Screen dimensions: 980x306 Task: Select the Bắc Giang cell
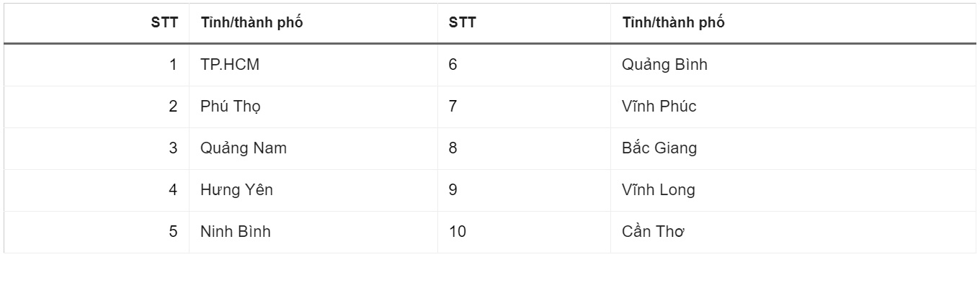pos(659,148)
